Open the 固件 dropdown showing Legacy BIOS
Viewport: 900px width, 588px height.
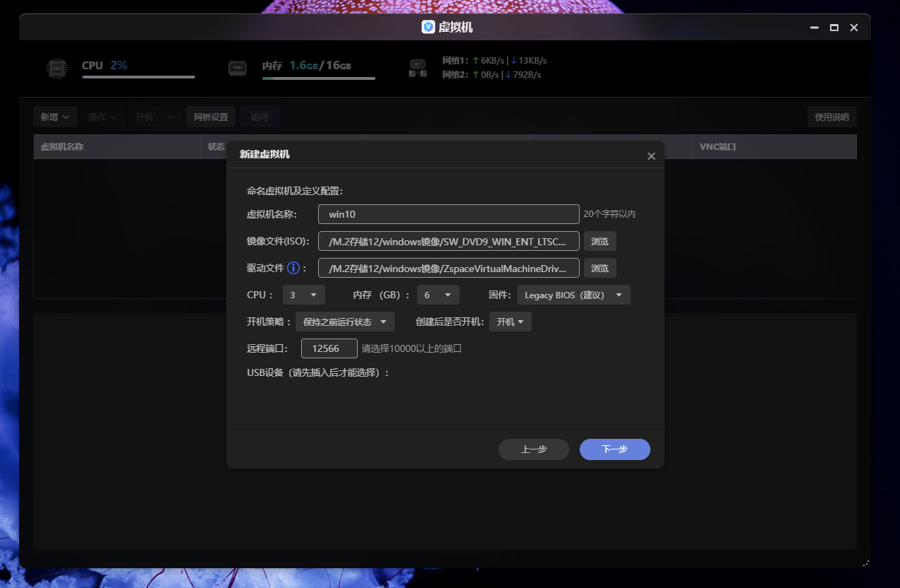tap(573, 294)
